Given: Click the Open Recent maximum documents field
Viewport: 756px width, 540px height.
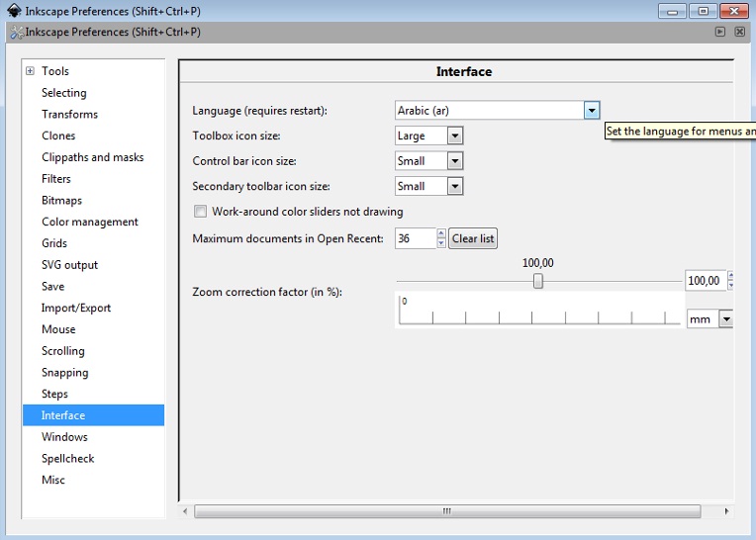Looking at the screenshot, I should 416,238.
